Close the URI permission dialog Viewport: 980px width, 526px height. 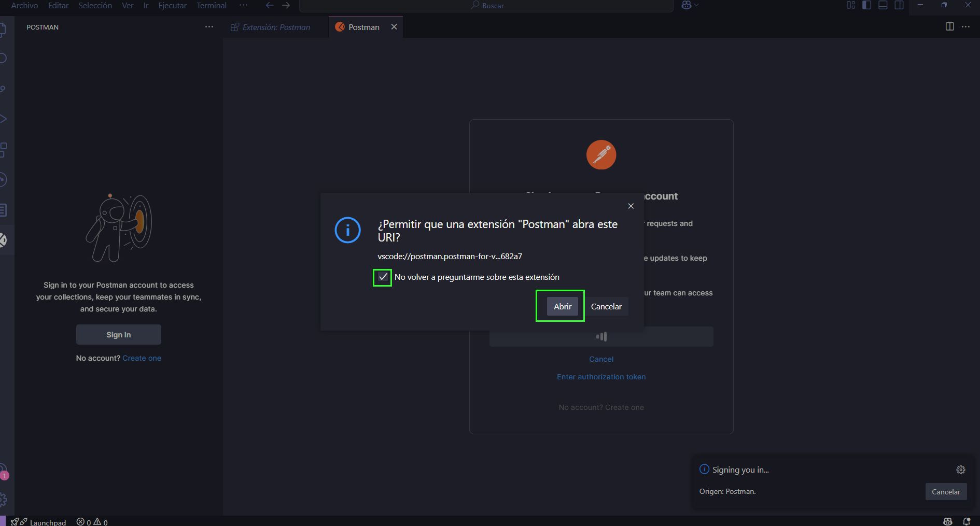[x=631, y=206]
